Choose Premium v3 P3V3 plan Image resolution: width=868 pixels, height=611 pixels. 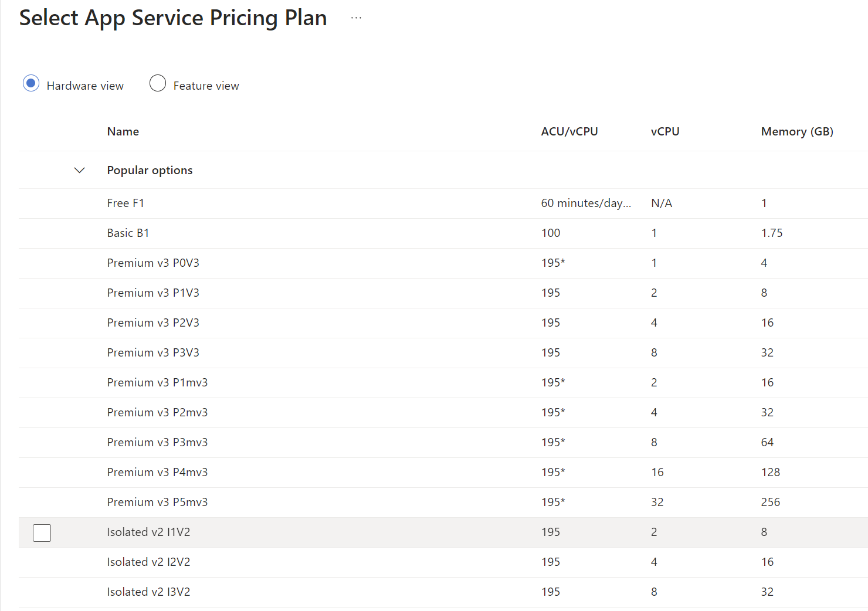click(x=443, y=353)
